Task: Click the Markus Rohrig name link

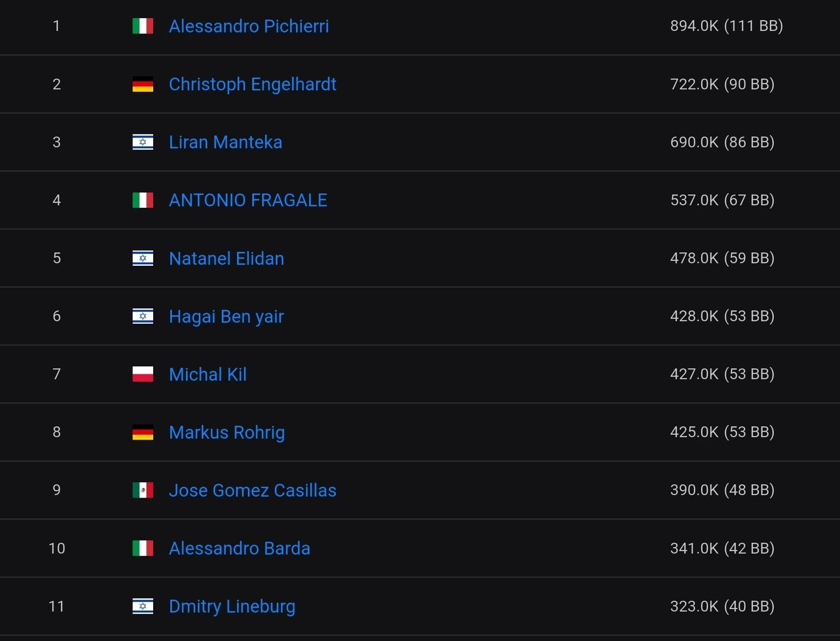Action: (x=227, y=432)
